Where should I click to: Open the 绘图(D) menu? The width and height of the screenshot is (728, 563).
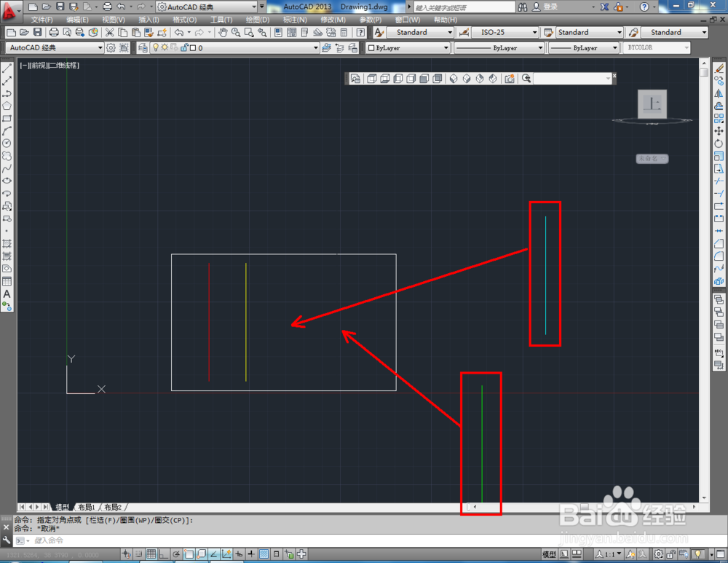pyautogui.click(x=257, y=20)
